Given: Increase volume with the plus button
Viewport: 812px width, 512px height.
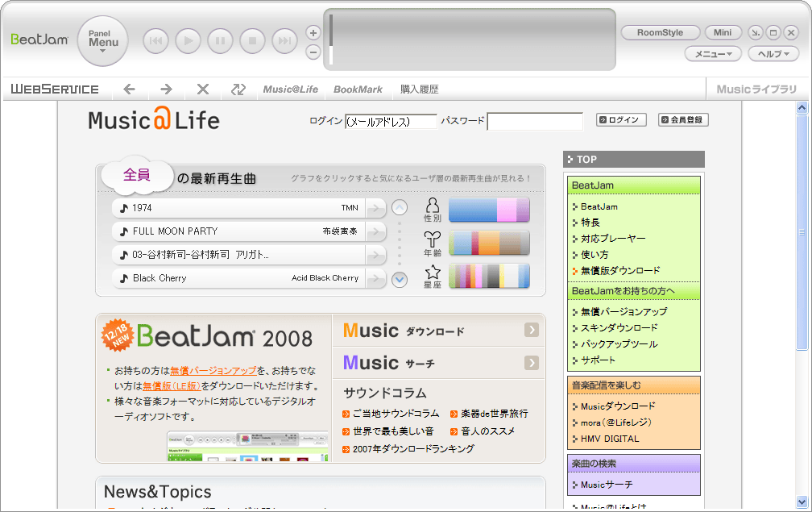Looking at the screenshot, I should pyautogui.click(x=313, y=32).
